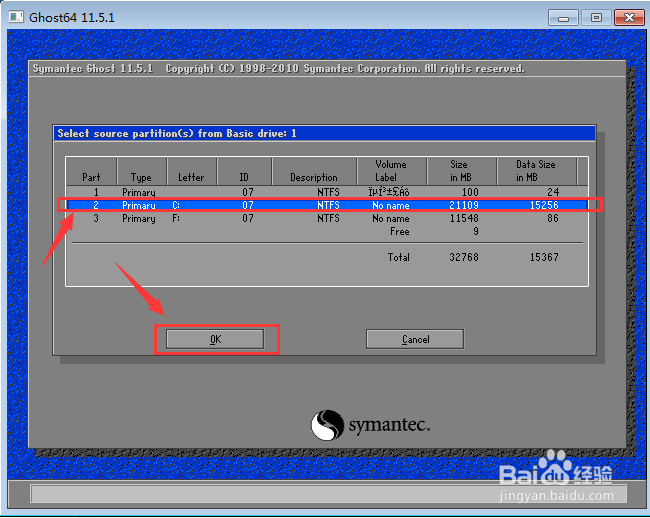The image size is (650, 518).
Task: Click drive letter F: cell
Action: point(176,218)
